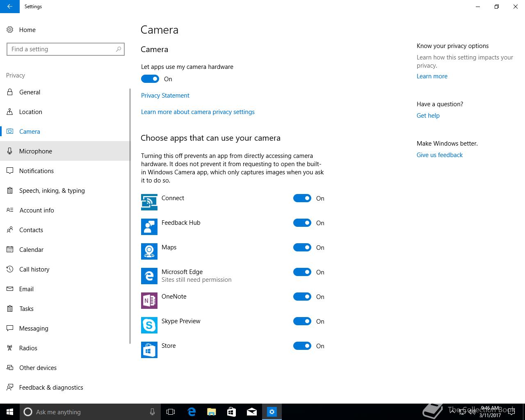Click the Settings gear icon in the taskbar
This screenshot has height=420, width=525.
point(272,412)
